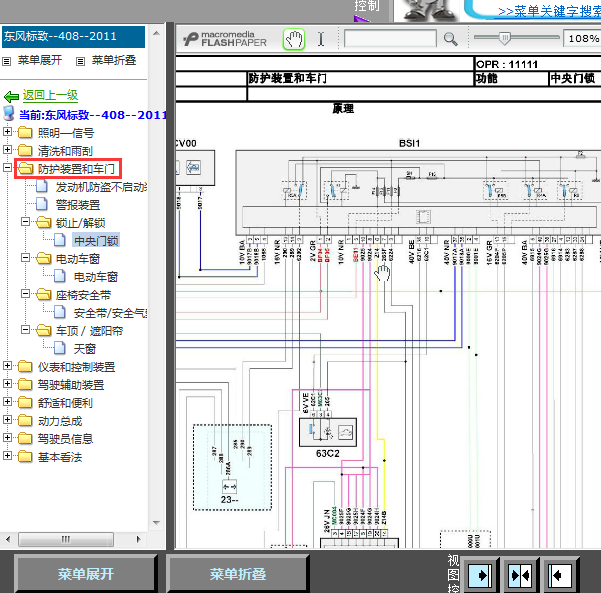Open the 天窗 document
This screenshot has height=593, width=601.
[85, 349]
